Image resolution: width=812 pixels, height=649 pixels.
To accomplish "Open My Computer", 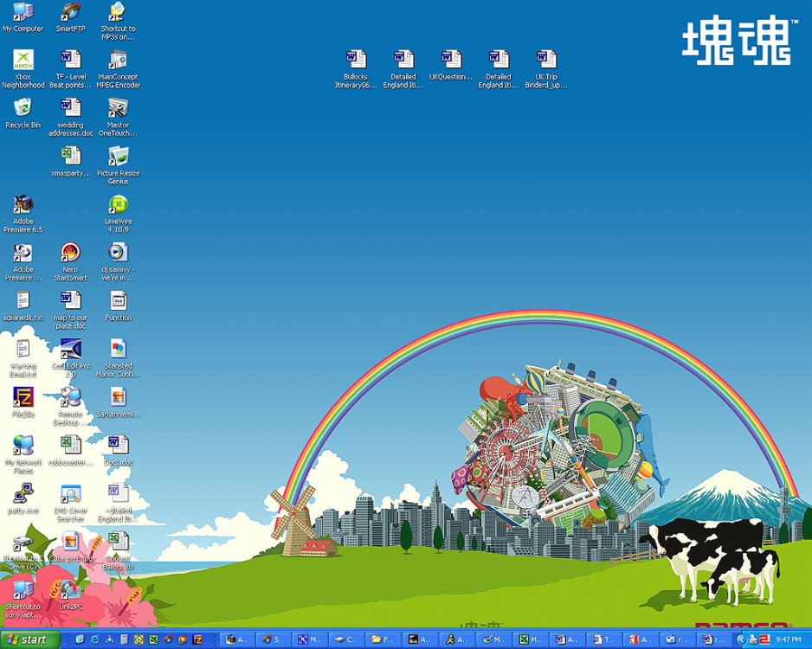I will point(23,13).
